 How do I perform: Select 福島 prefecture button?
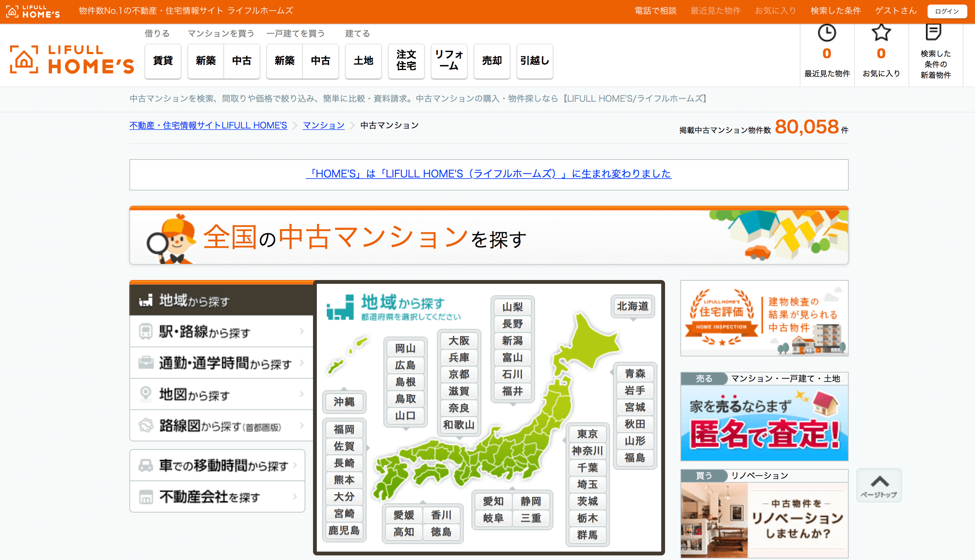click(x=635, y=458)
